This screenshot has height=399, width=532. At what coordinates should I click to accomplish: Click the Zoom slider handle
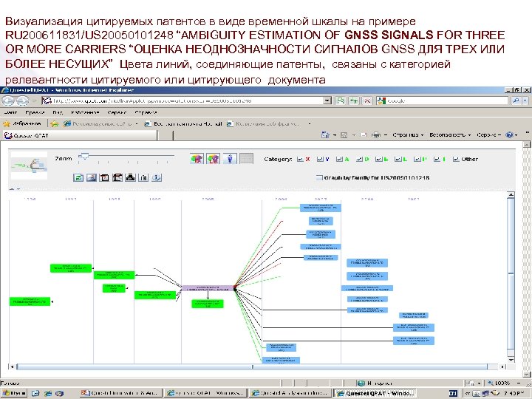83,157
